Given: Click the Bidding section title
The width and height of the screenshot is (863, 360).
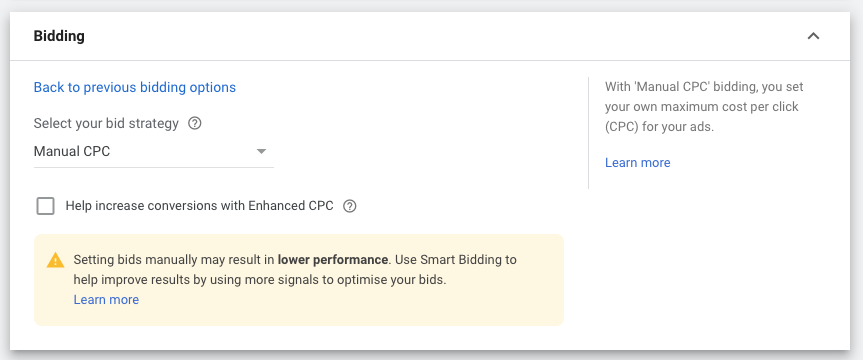Looking at the screenshot, I should [59, 36].
